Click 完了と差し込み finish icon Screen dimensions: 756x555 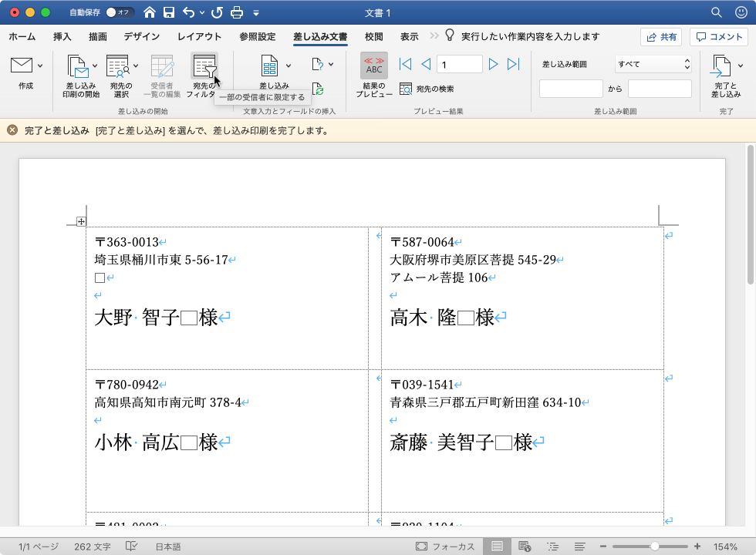tap(721, 66)
